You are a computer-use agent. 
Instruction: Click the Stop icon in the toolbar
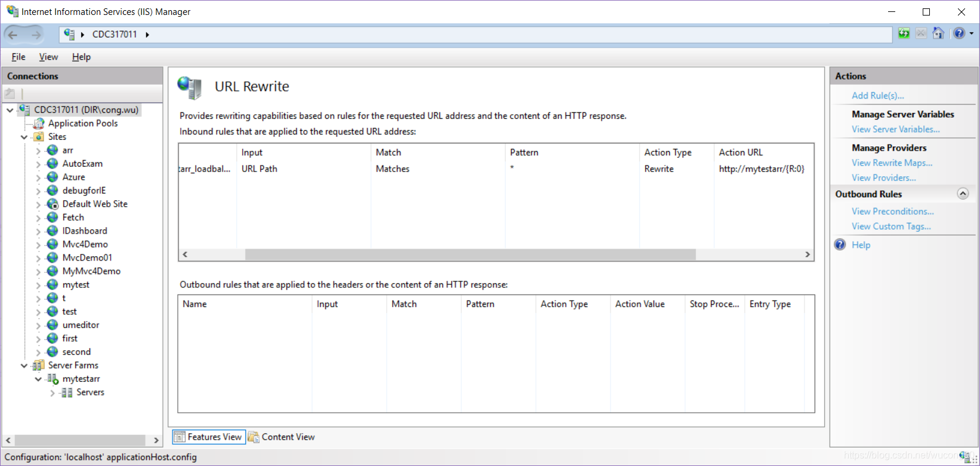pos(922,33)
